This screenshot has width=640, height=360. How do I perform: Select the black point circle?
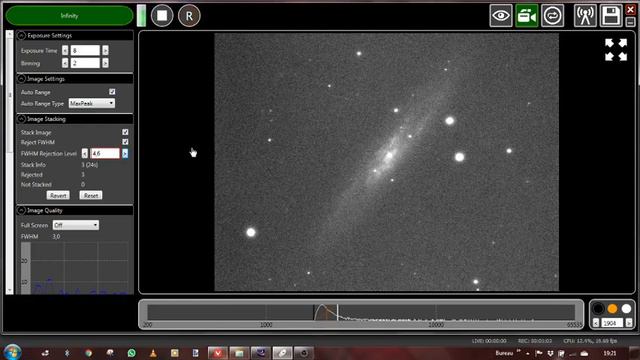[x=598, y=309]
